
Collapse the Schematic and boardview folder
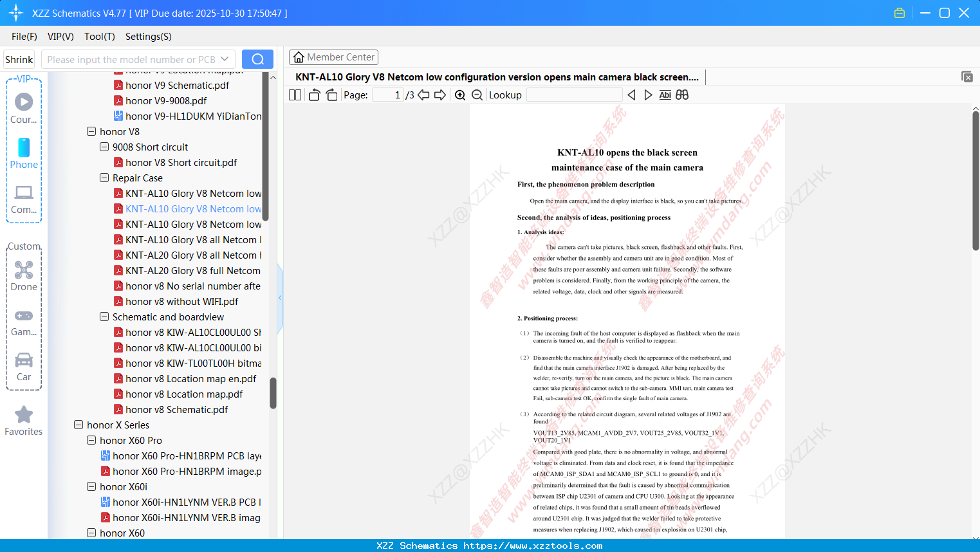coord(104,317)
